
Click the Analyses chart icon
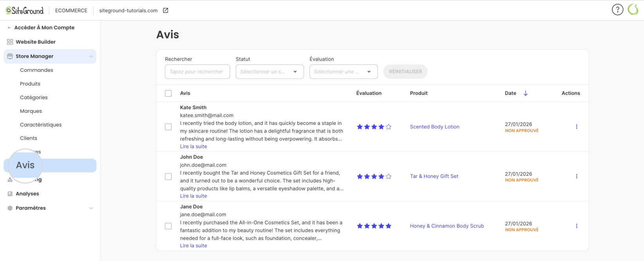coord(10,194)
